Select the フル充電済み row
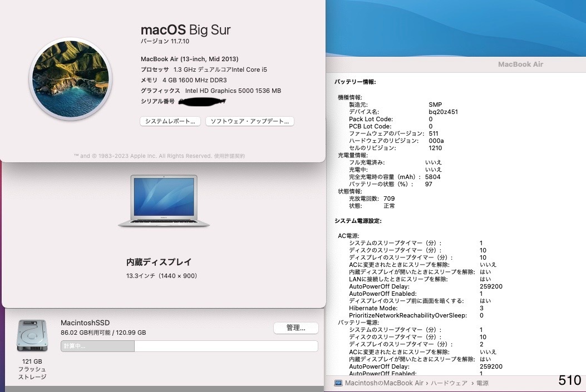Screen dimensions: 586x392 tap(396, 162)
